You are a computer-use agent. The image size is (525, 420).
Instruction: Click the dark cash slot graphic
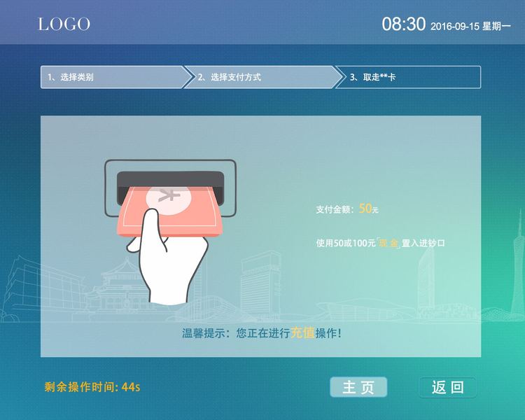[x=170, y=188]
